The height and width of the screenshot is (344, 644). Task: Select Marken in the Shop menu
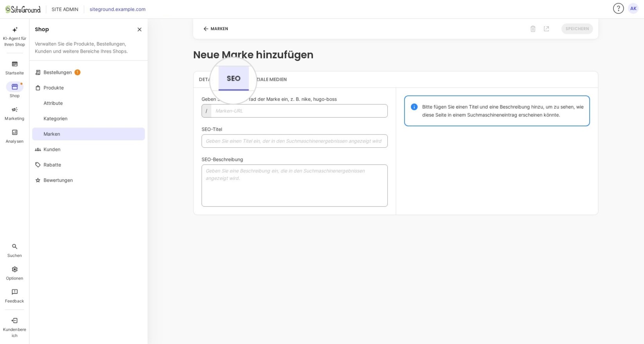[x=88, y=134]
